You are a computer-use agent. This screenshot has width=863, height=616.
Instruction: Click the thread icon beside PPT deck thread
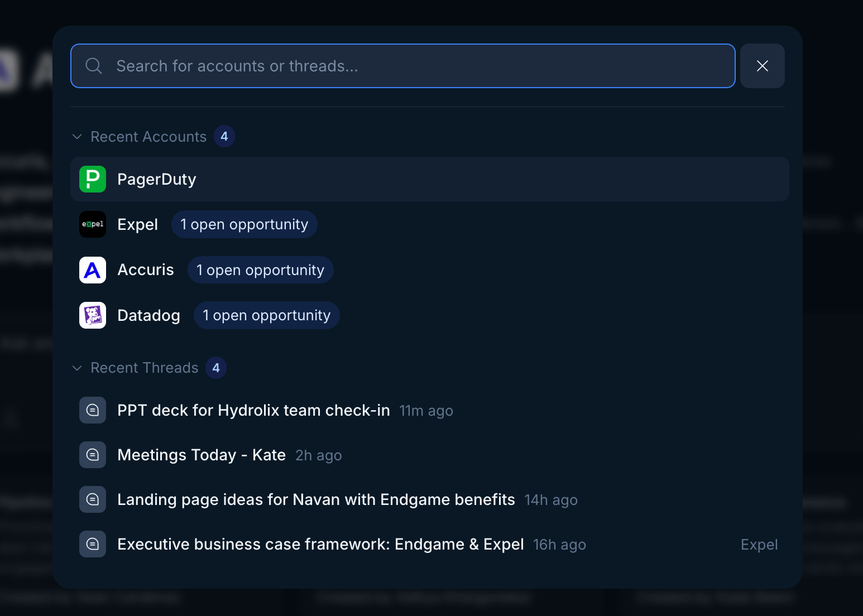(x=92, y=410)
